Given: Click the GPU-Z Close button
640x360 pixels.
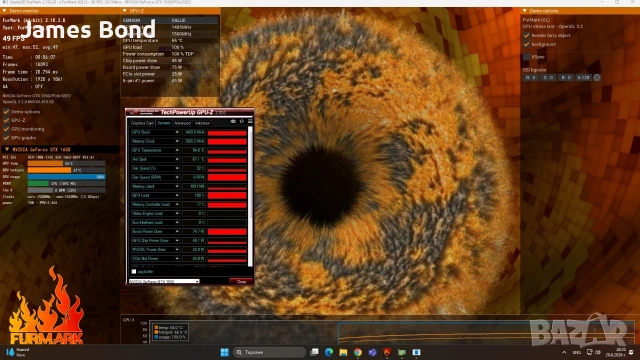Looking at the screenshot, I should coord(241,281).
